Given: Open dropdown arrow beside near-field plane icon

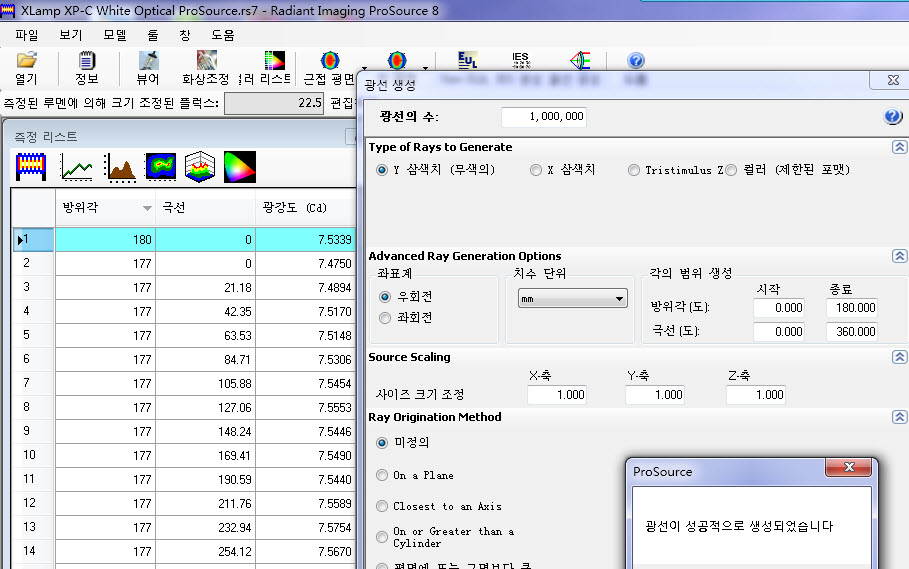Looking at the screenshot, I should [x=364, y=68].
